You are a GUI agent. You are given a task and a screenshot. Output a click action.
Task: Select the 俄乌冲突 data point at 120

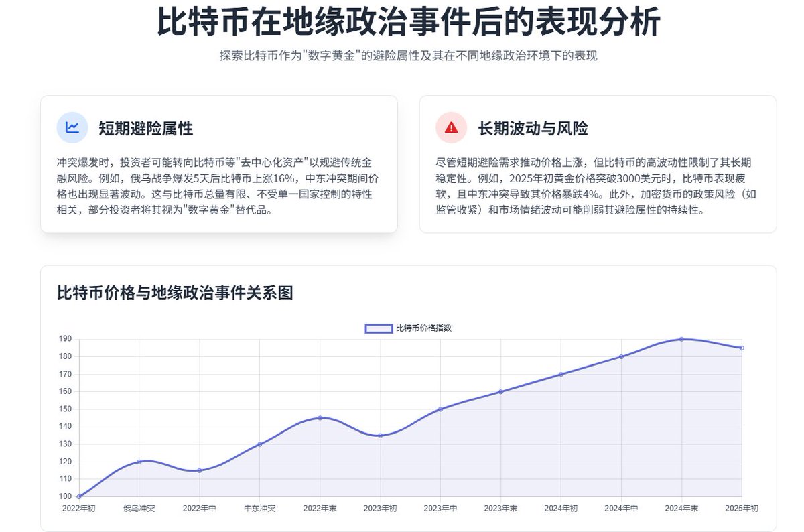click(x=139, y=462)
